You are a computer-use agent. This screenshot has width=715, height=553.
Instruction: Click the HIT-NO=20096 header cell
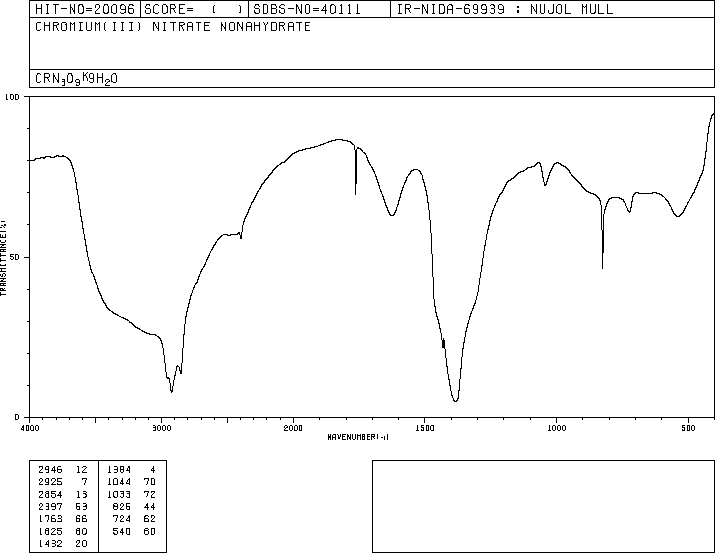pos(85,9)
